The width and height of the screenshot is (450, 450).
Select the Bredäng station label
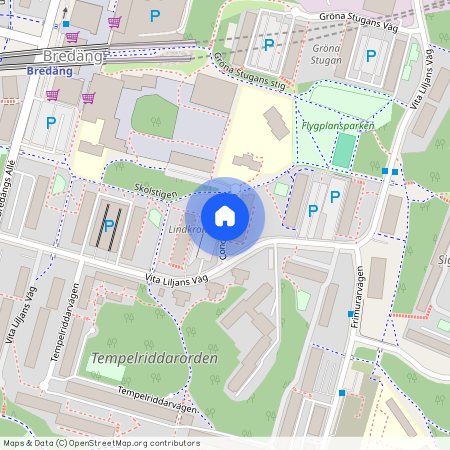[50, 71]
